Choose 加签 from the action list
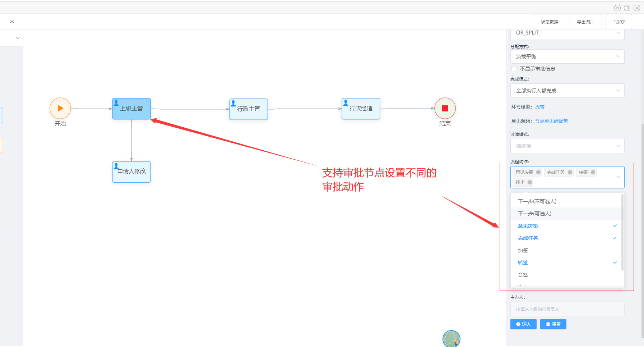The image size is (644, 347). pyautogui.click(x=523, y=250)
